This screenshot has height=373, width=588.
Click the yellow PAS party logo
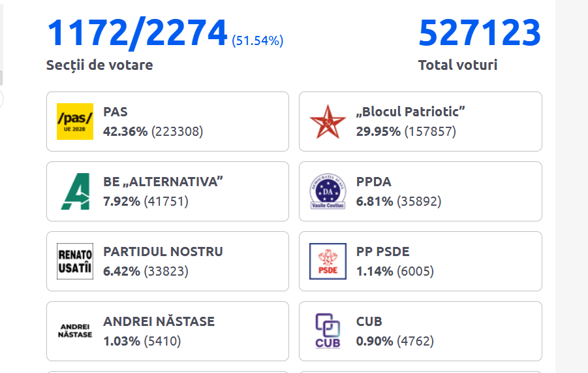coord(75,122)
